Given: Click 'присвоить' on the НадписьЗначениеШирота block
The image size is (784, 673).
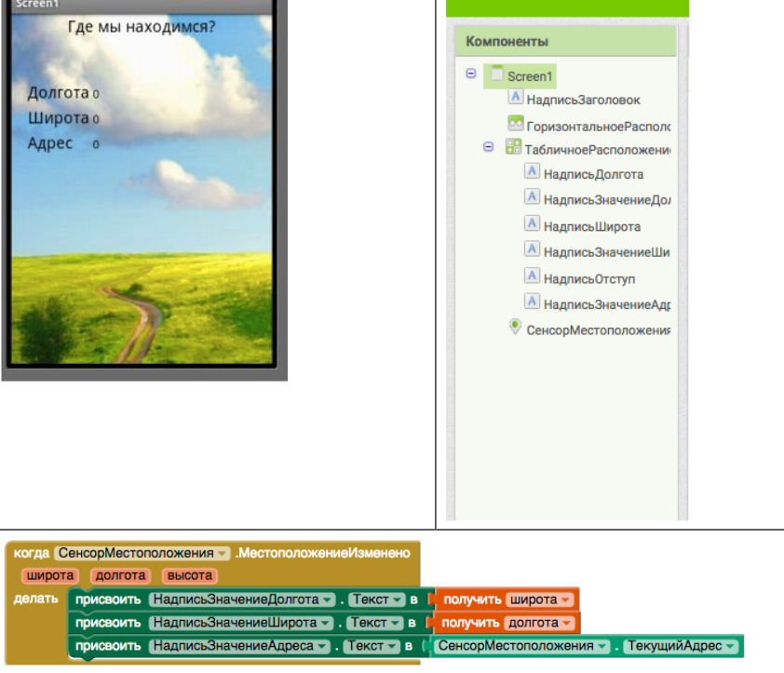Looking at the screenshot, I should click(x=108, y=623).
